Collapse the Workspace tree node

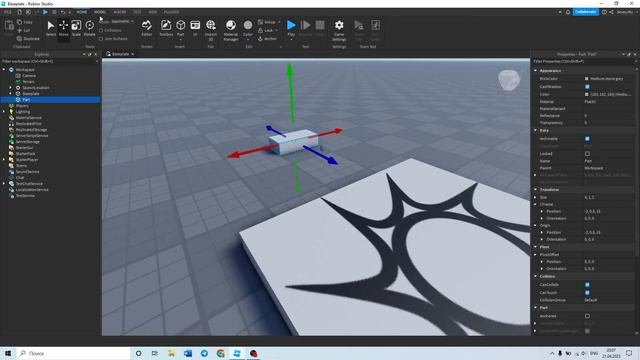pyautogui.click(x=4, y=70)
